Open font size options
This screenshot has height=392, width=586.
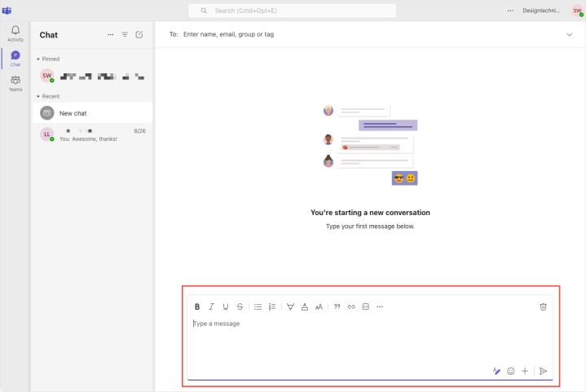click(x=319, y=306)
